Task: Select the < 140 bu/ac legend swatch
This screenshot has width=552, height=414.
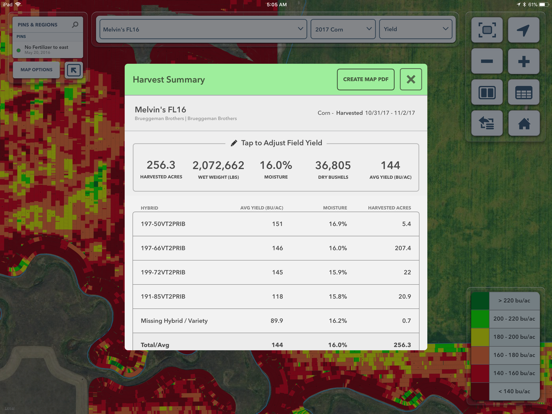Action: click(480, 391)
